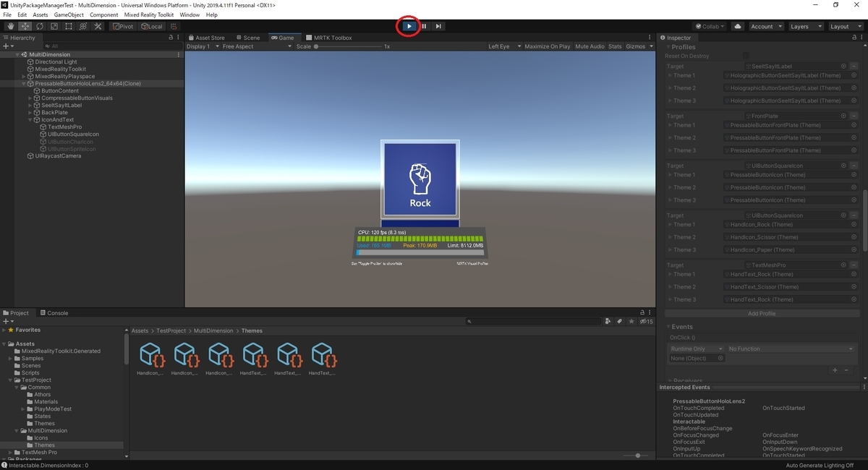Open the Account dropdown

pyautogui.click(x=766, y=26)
